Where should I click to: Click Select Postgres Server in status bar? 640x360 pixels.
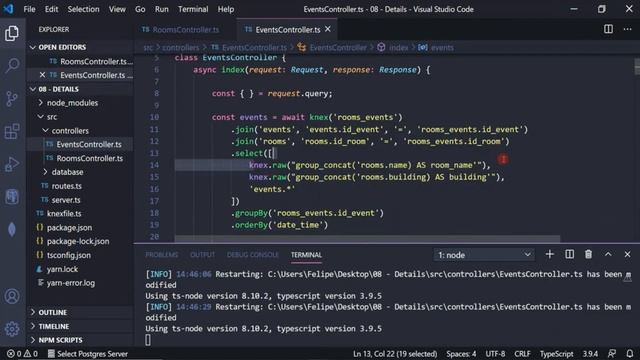click(x=88, y=354)
